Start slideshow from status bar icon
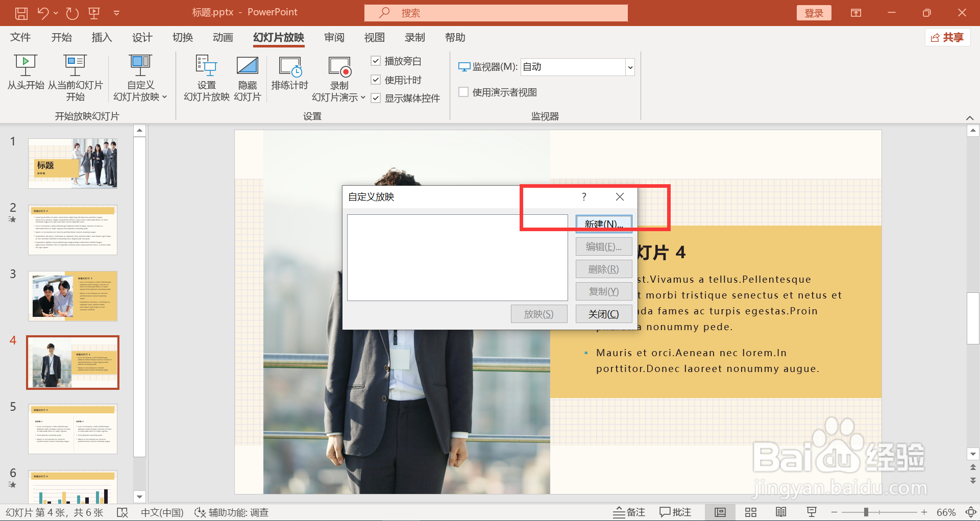This screenshot has width=980, height=521. [812, 512]
